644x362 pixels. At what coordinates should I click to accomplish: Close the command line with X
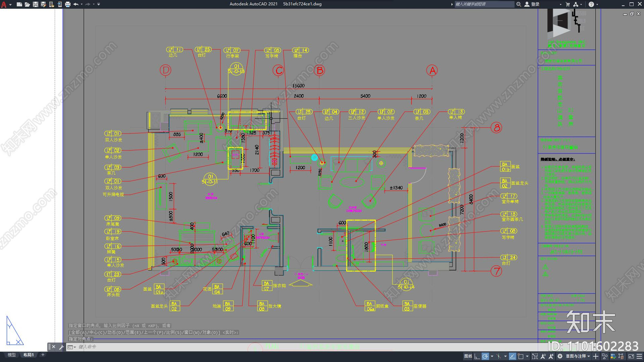(x=54, y=347)
